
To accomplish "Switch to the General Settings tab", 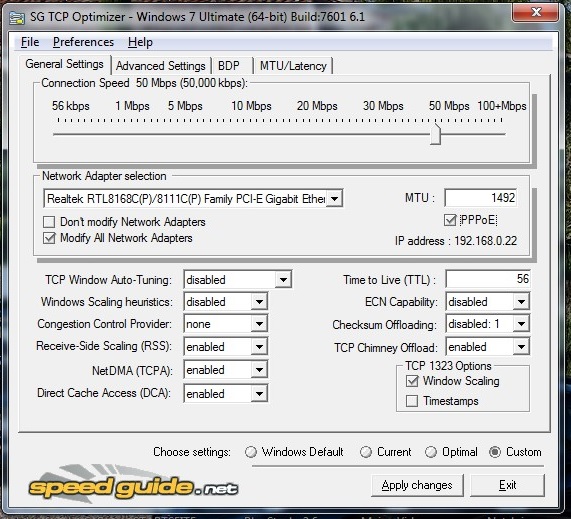I will [64, 64].
